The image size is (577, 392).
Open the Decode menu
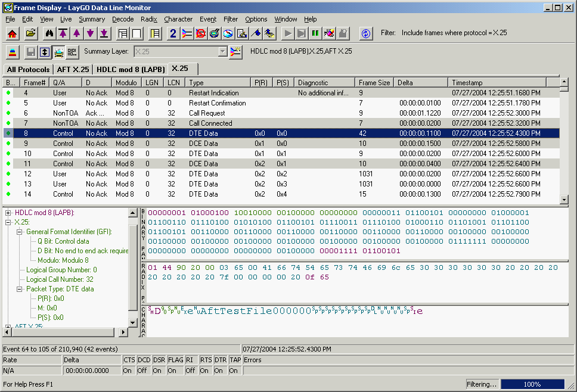pyautogui.click(x=123, y=19)
